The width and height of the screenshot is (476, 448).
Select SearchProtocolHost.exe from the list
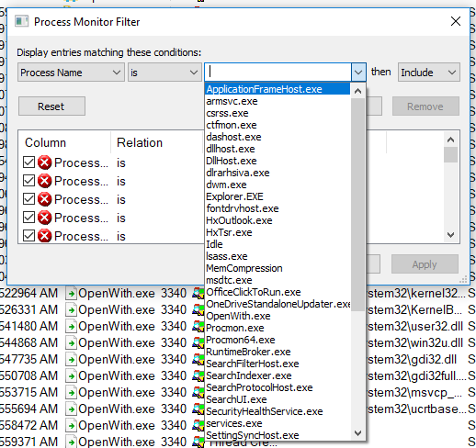click(278, 387)
